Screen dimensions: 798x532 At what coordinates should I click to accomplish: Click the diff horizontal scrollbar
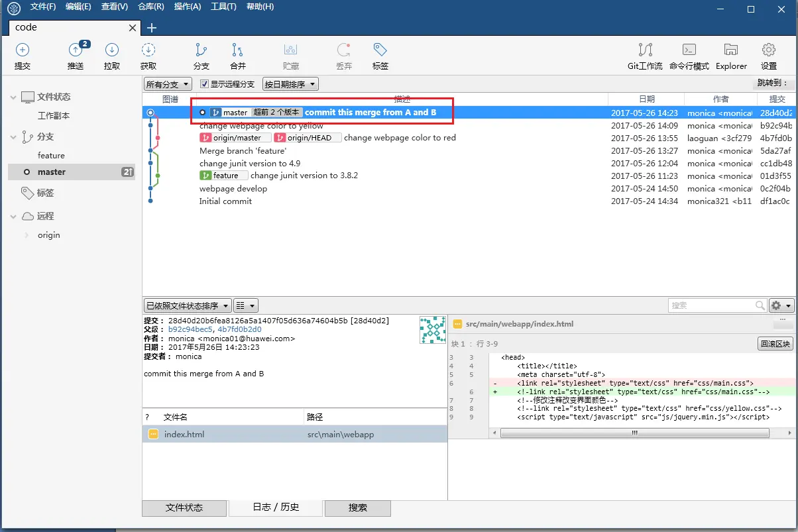coord(634,433)
